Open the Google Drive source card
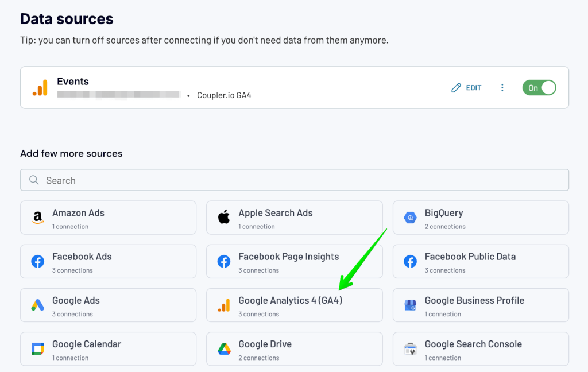This screenshot has width=588, height=372. click(295, 349)
